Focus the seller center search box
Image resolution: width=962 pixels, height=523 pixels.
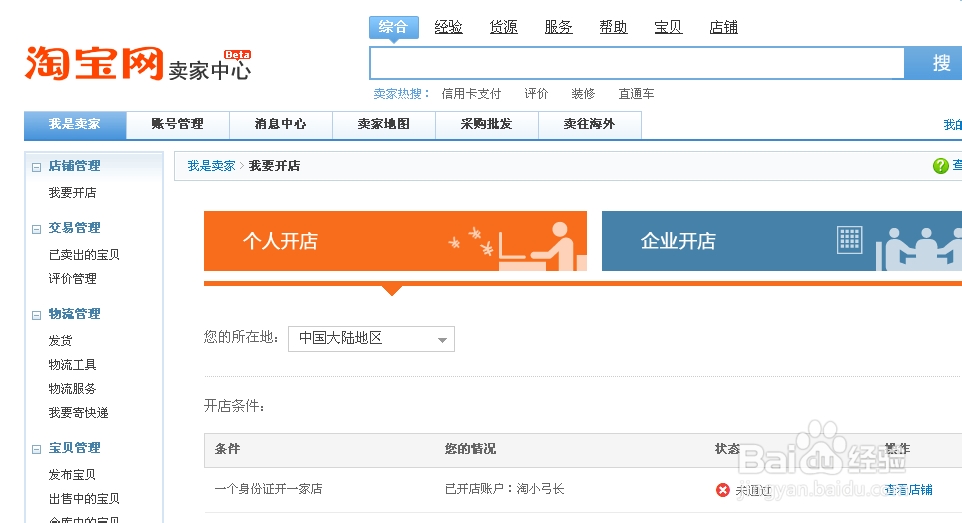(x=637, y=63)
